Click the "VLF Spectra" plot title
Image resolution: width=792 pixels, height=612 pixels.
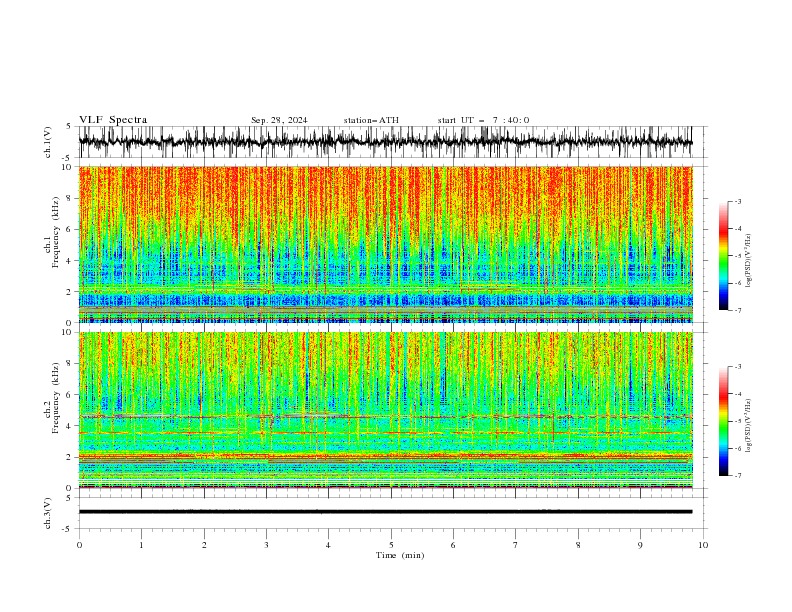point(113,120)
